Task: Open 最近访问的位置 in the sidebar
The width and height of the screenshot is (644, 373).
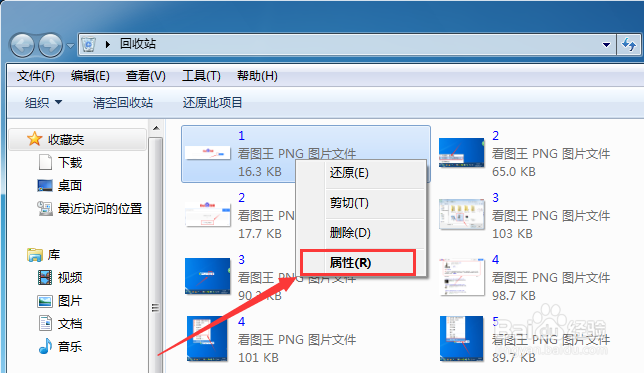Action: click(x=100, y=209)
